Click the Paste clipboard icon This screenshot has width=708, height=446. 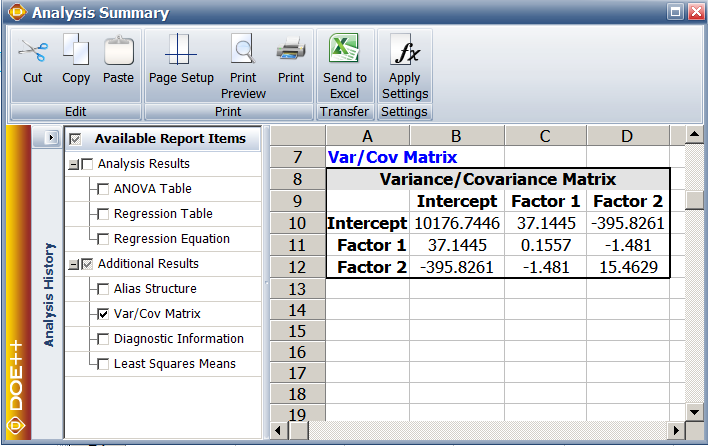119,51
